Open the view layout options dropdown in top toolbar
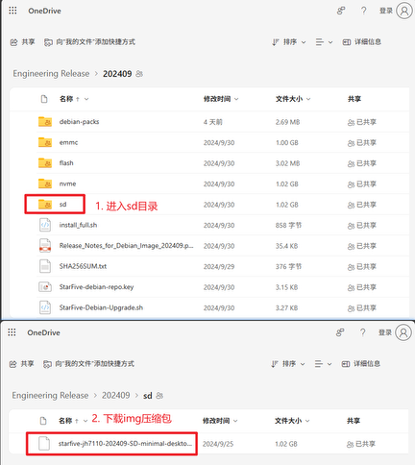The width and height of the screenshot is (415, 465). 324,42
